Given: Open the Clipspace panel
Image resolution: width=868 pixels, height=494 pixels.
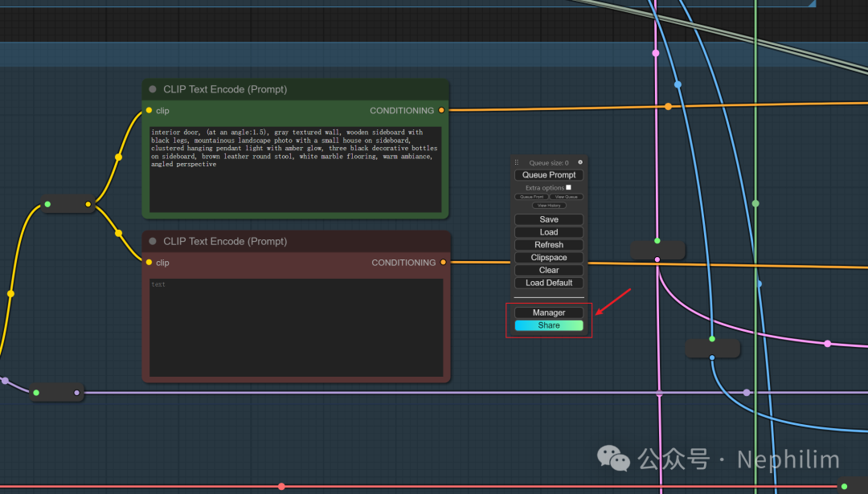Looking at the screenshot, I should (x=549, y=258).
